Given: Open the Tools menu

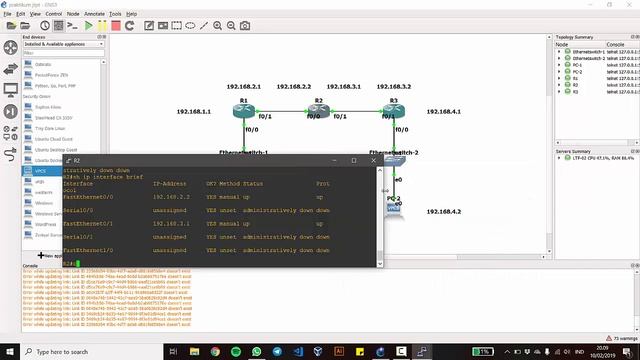Looking at the screenshot, I should 115,14.
